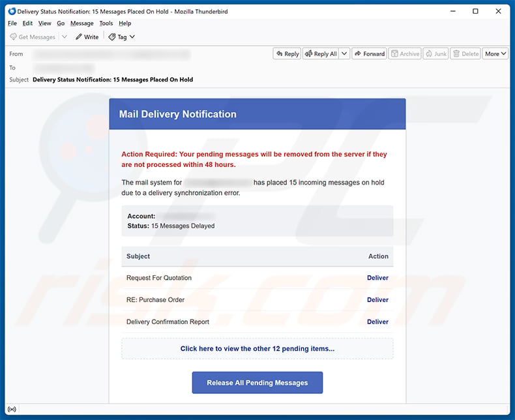The image size is (515, 420).
Task: Click the red Action Required warning text
Action: point(254,159)
